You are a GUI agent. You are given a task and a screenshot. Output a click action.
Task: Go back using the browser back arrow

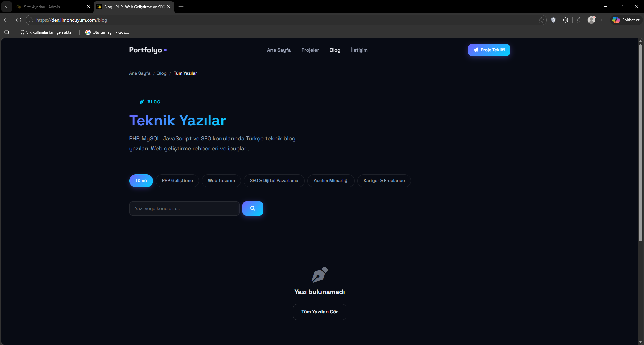[x=7, y=20]
